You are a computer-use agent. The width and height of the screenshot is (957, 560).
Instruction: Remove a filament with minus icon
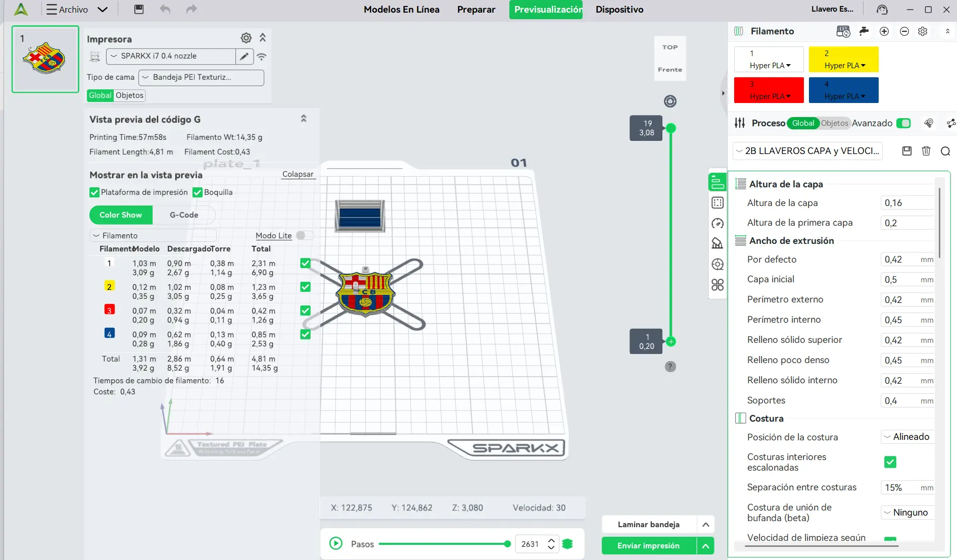click(x=904, y=31)
